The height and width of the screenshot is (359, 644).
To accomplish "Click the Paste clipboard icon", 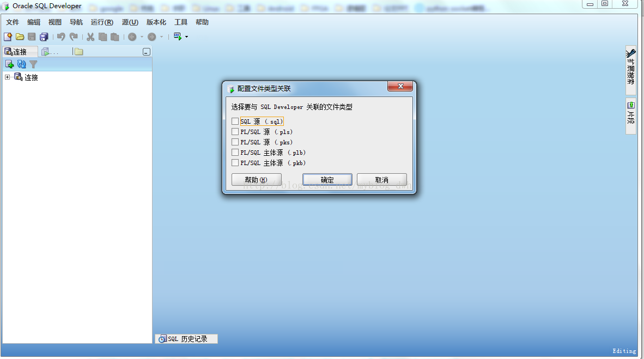I will (x=115, y=37).
